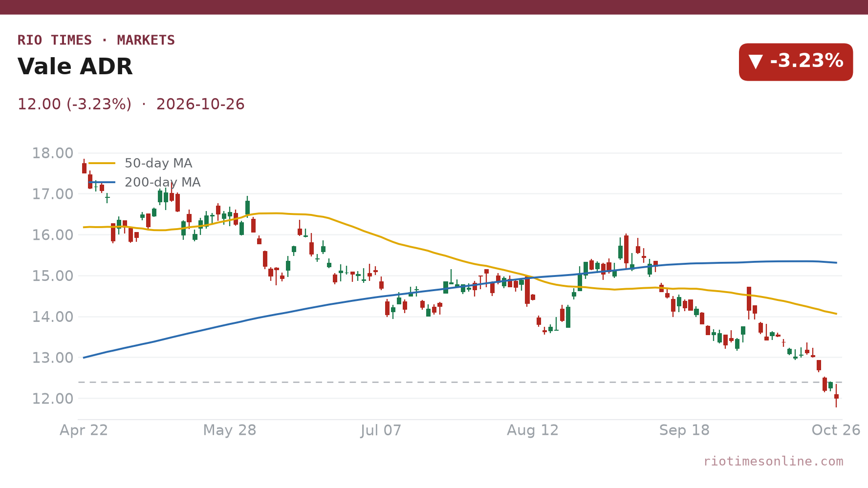Click the '13.00' y-axis label

(53, 358)
